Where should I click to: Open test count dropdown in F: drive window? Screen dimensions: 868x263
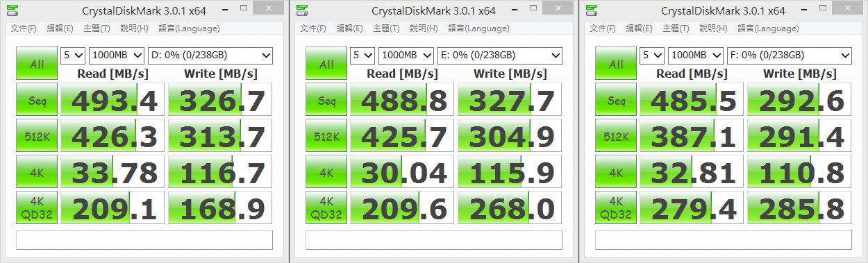pos(652,56)
